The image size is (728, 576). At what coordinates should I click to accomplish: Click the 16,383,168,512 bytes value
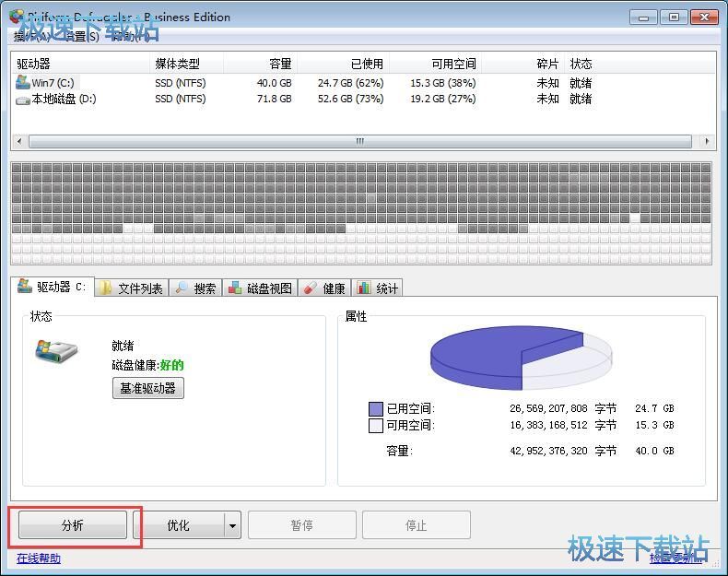pyautogui.click(x=548, y=425)
